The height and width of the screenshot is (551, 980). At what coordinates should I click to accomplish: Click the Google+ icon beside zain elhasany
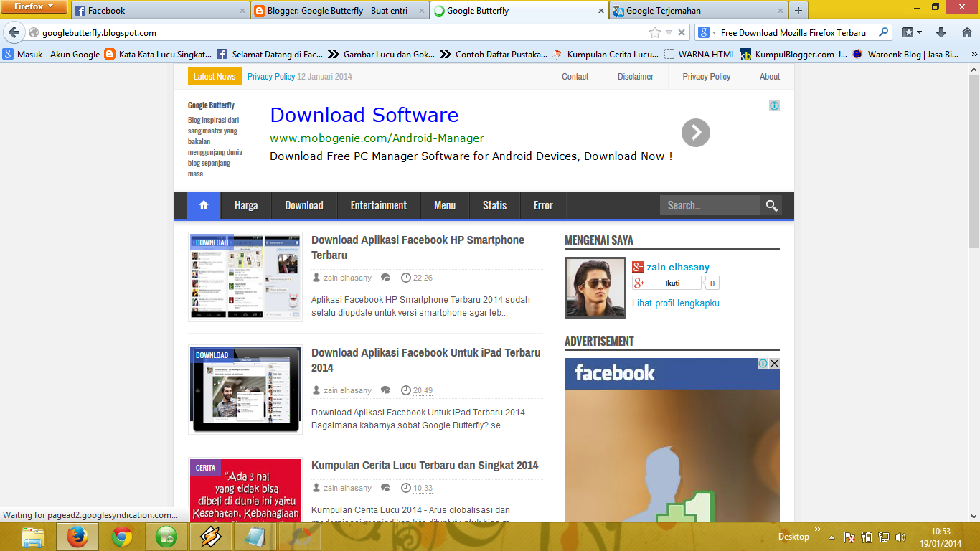click(638, 267)
